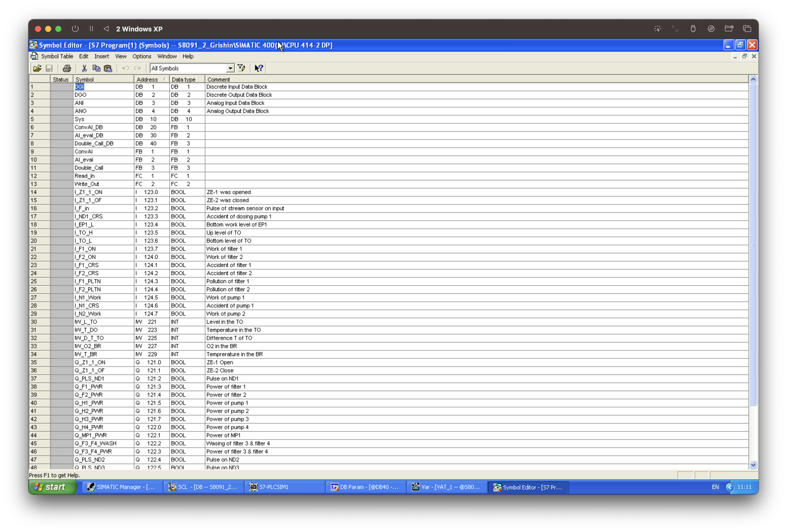The width and height of the screenshot is (787, 532).
Task: Click the Cut scissors icon
Action: coord(84,68)
